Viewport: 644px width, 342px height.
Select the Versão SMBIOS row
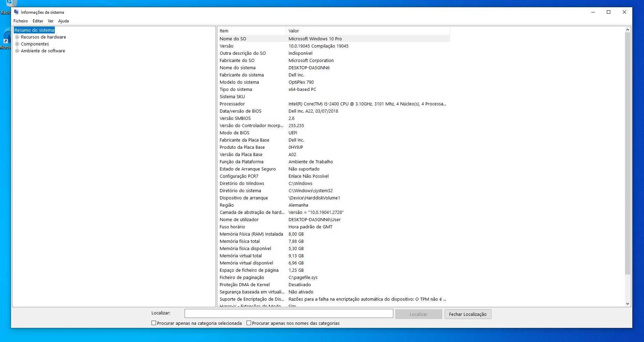pyautogui.click(x=334, y=118)
